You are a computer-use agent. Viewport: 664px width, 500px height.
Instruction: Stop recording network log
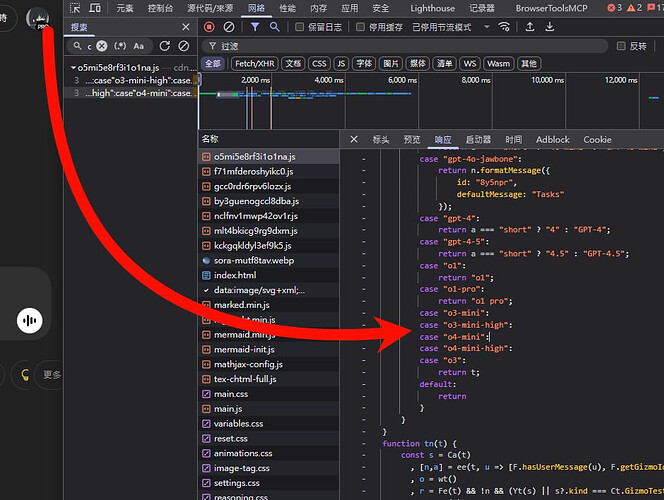click(209, 27)
